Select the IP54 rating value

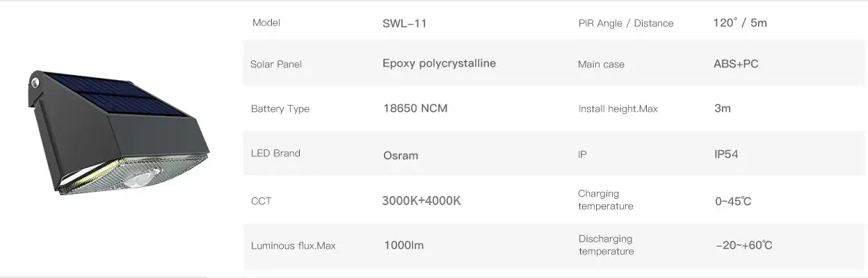point(726,154)
